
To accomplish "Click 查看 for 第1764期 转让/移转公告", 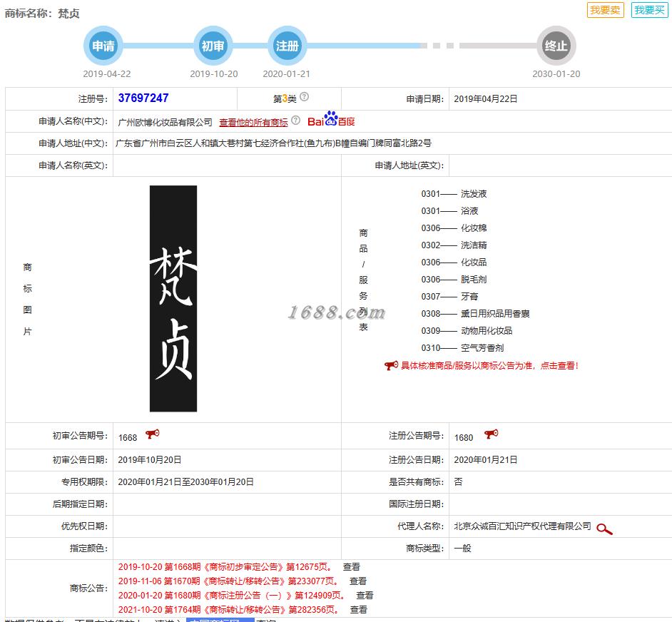I will [x=359, y=610].
